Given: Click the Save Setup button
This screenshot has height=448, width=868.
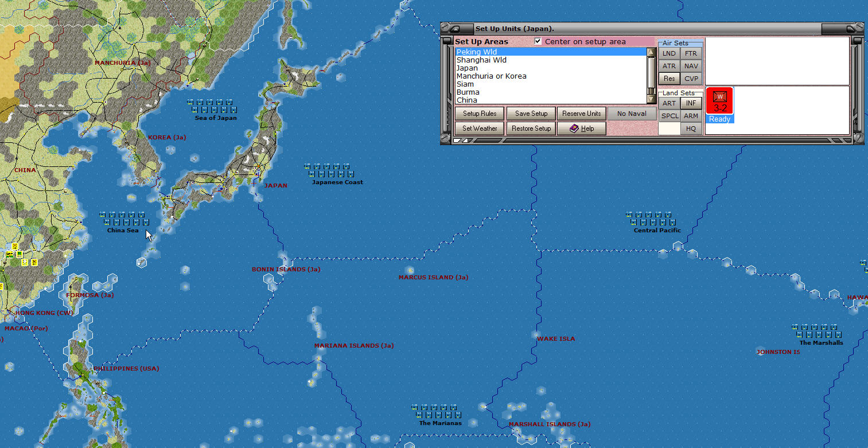Looking at the screenshot, I should pyautogui.click(x=531, y=114).
